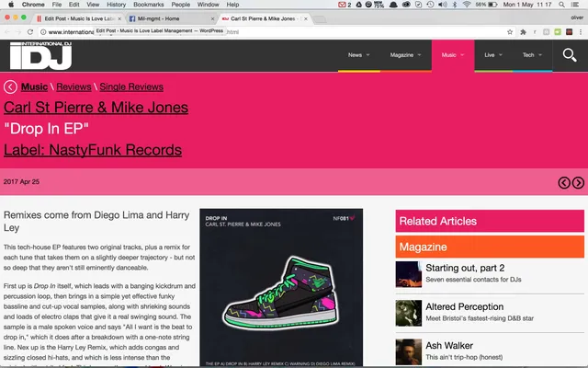Click the Google Drive menu bar icon
Viewport: 588px width, 368px height.
(x=359, y=5)
